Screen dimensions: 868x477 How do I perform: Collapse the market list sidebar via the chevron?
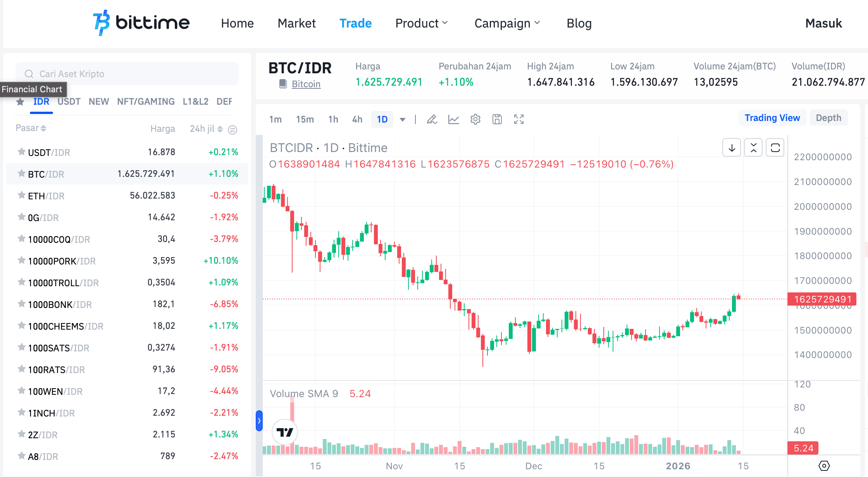click(258, 420)
